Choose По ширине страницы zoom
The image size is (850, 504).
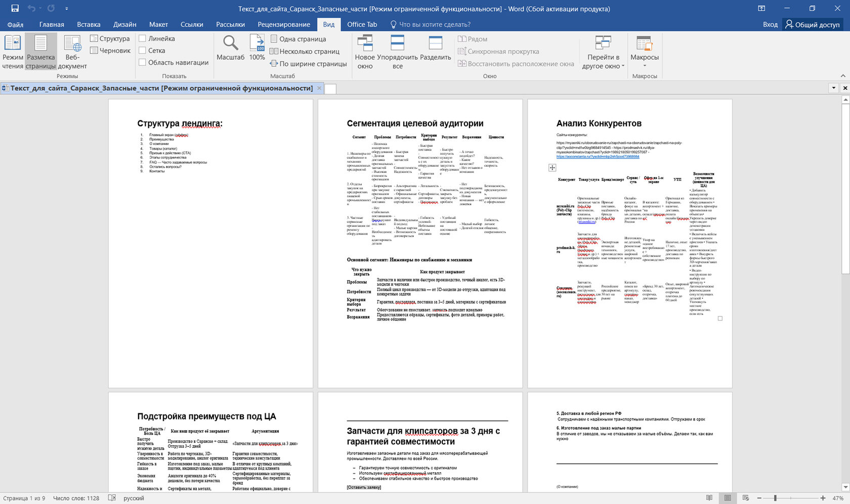click(308, 64)
